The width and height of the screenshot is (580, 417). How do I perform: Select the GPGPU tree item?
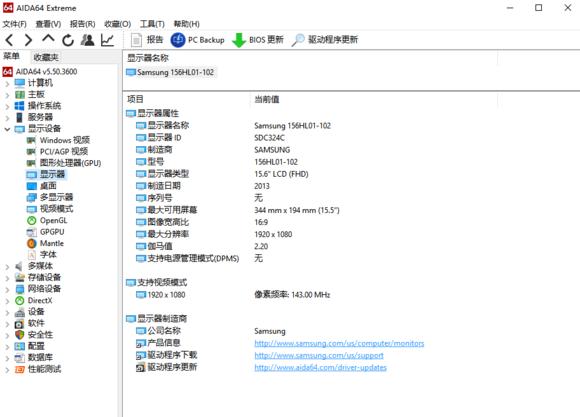(x=45, y=232)
